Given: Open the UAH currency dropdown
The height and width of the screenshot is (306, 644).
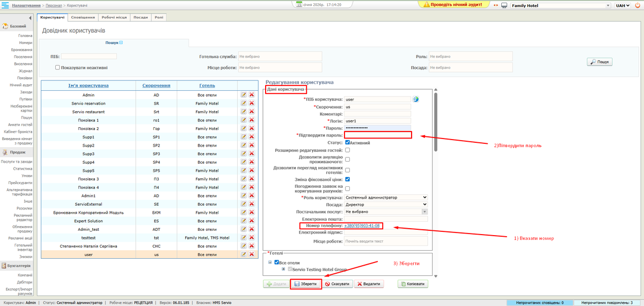Looking at the screenshot, I should click(623, 5).
